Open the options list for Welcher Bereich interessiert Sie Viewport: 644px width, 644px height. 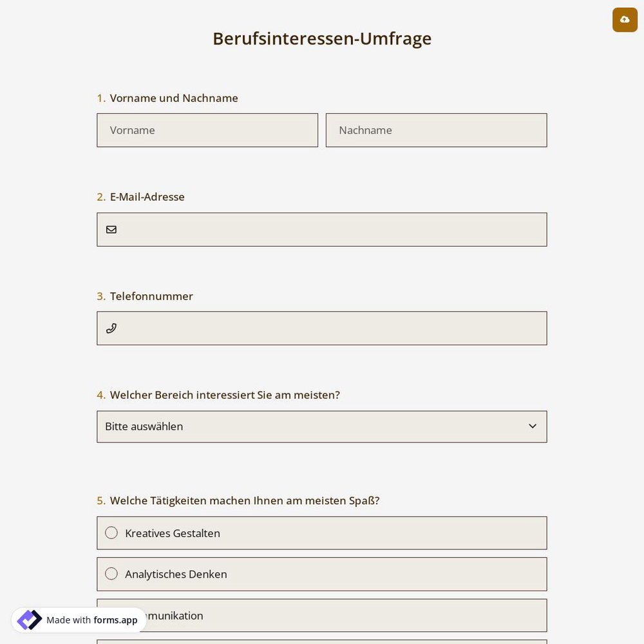322,426
